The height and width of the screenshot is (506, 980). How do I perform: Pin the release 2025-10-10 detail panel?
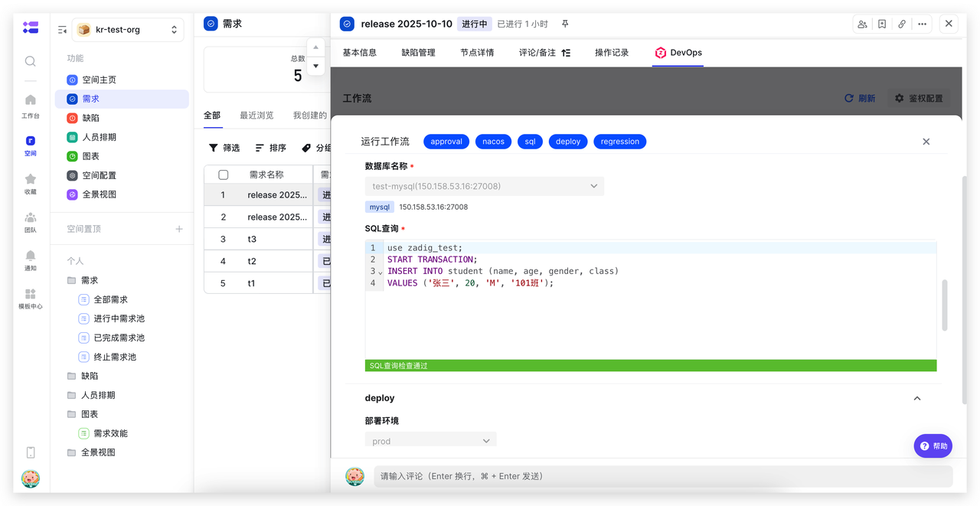click(x=564, y=24)
